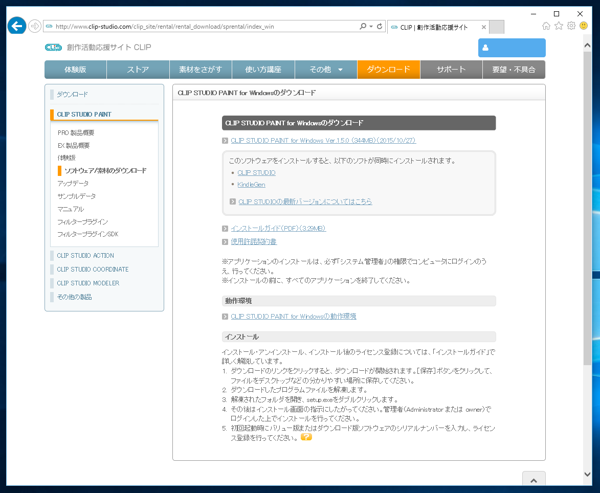Click the ダウンロード sidebar heading

click(72, 94)
